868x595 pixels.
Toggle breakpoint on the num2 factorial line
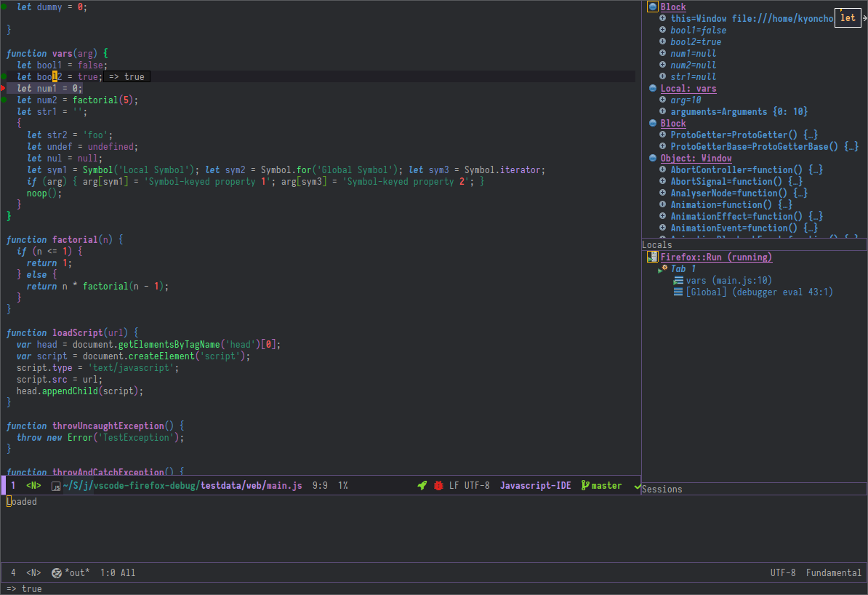4,100
